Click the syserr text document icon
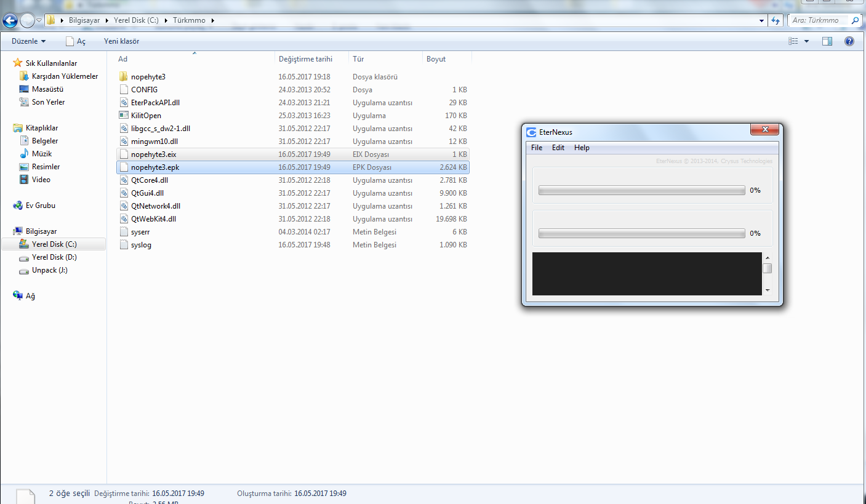Viewport: 866px width, 504px height. (124, 232)
